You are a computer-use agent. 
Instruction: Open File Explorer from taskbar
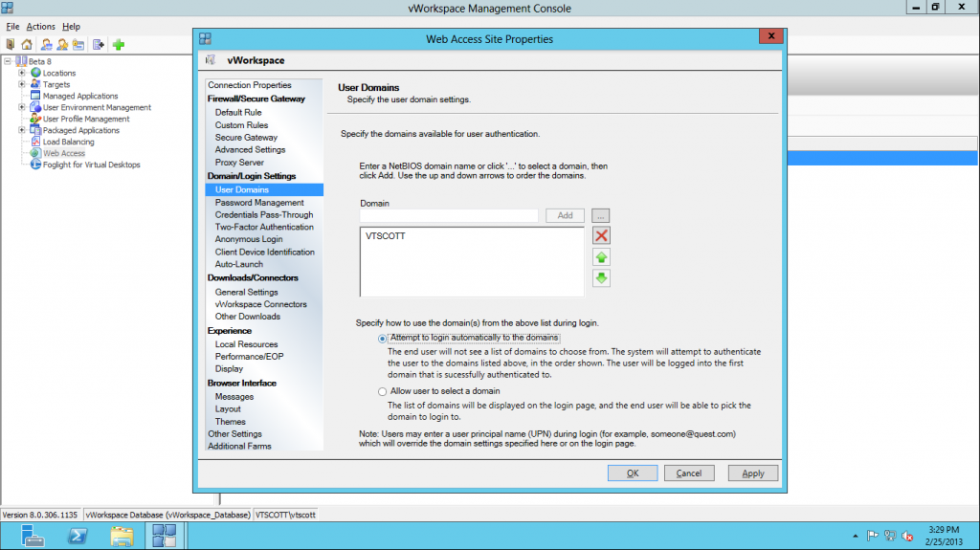[x=122, y=536]
